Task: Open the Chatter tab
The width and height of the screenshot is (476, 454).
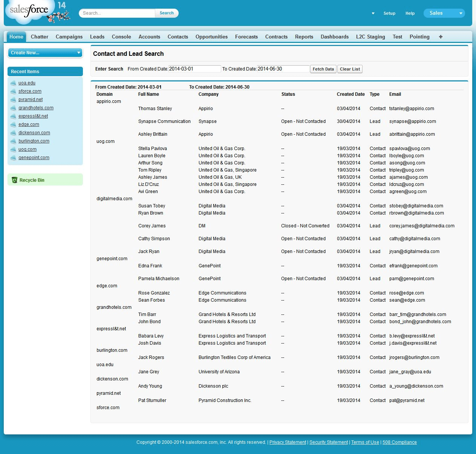Action: pyautogui.click(x=40, y=37)
